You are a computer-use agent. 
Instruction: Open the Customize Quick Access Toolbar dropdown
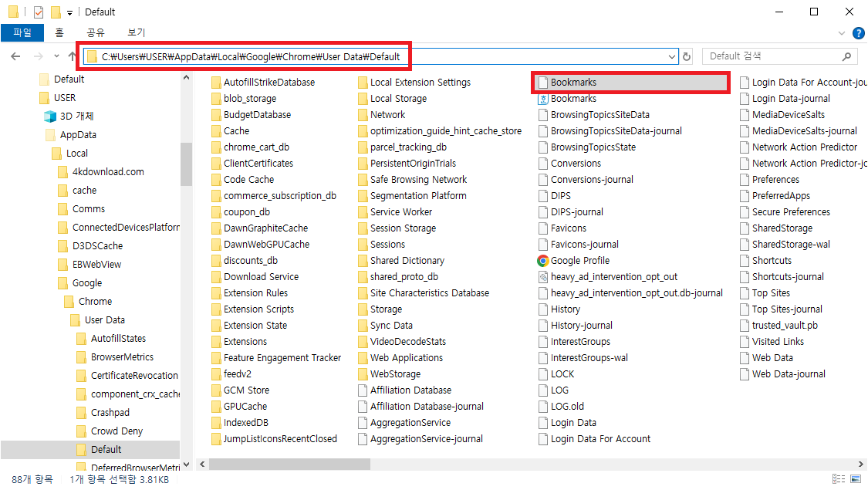69,12
